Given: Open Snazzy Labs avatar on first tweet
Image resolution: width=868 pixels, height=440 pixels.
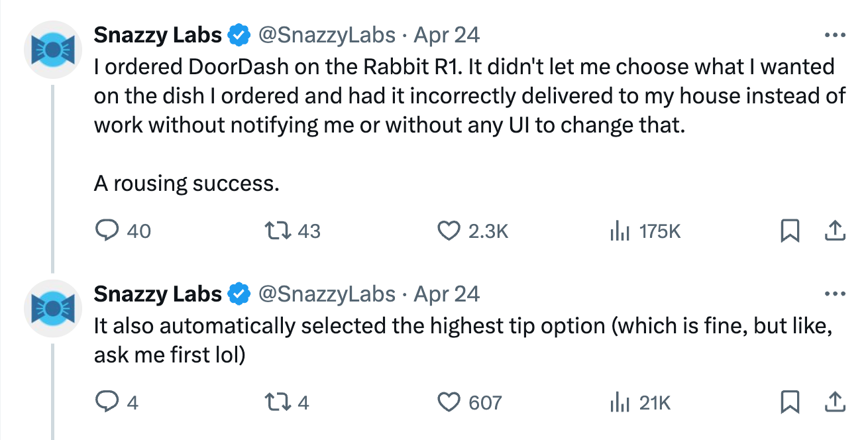Looking at the screenshot, I should (x=52, y=50).
